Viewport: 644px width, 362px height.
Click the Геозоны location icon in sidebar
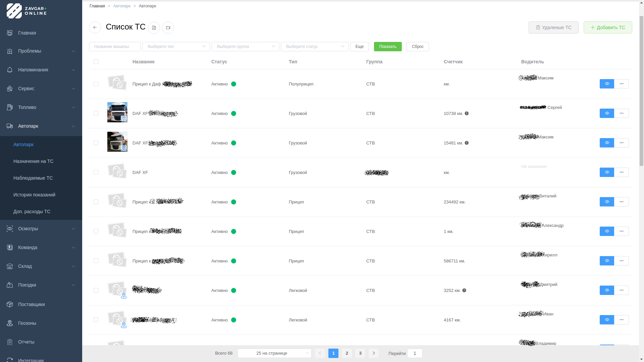pos(10,323)
